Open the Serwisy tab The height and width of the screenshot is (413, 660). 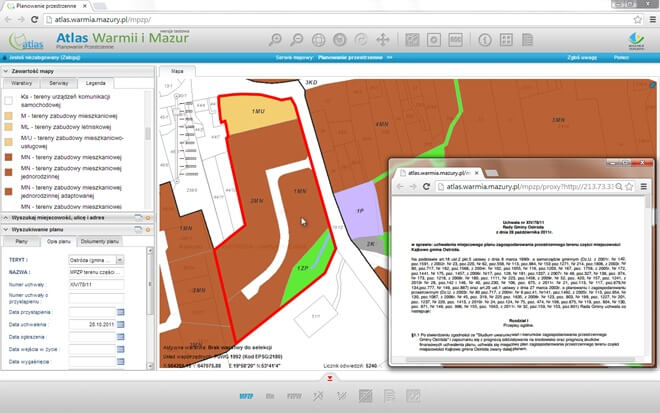pyautogui.click(x=58, y=84)
